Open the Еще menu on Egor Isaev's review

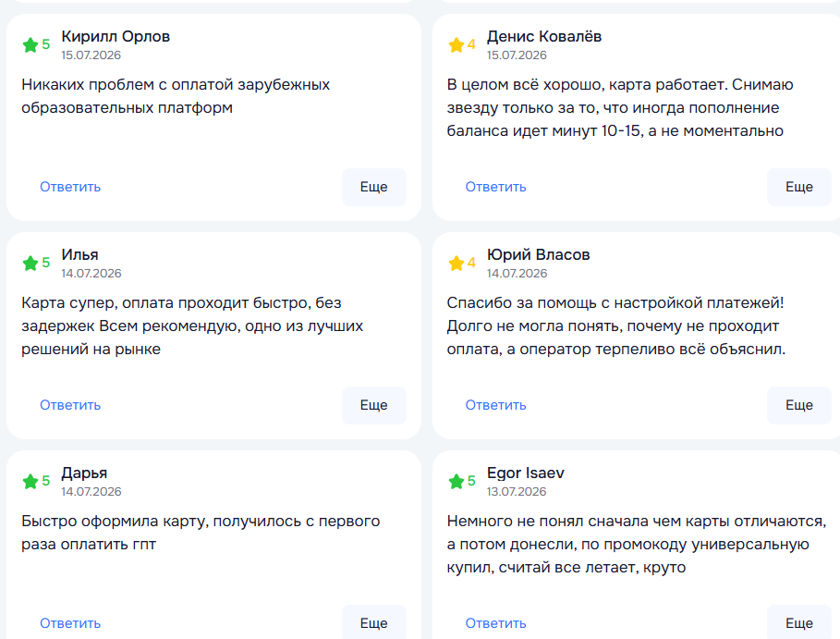(799, 621)
